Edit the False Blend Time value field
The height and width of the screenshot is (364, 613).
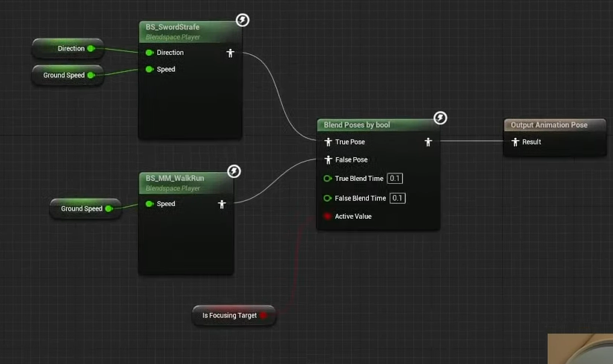398,198
